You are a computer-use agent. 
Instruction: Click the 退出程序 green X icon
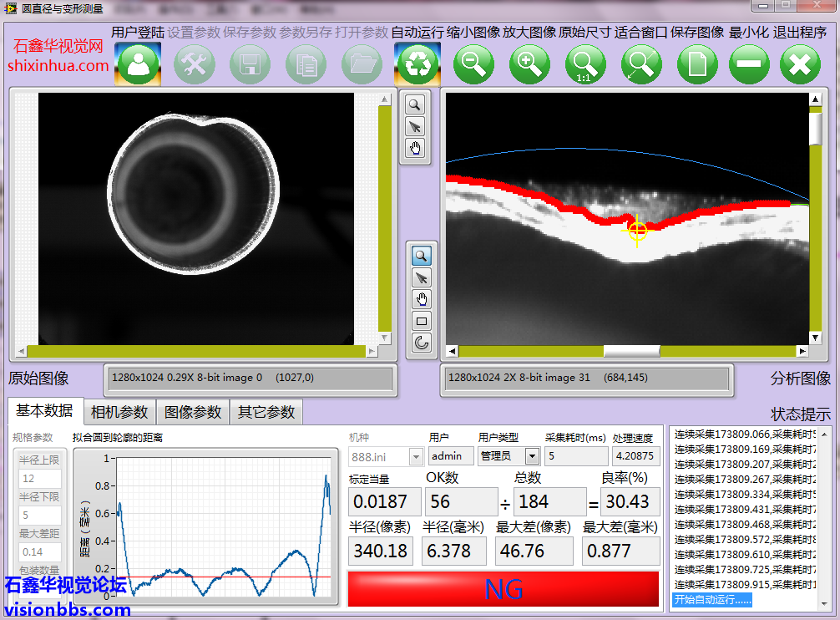click(800, 64)
